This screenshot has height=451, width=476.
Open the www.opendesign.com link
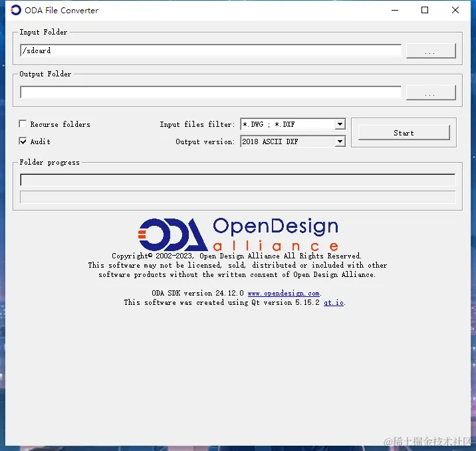click(x=283, y=294)
